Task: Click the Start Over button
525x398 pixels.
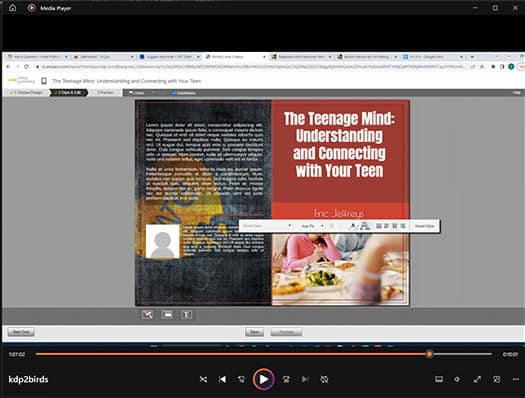Action: pos(21,332)
